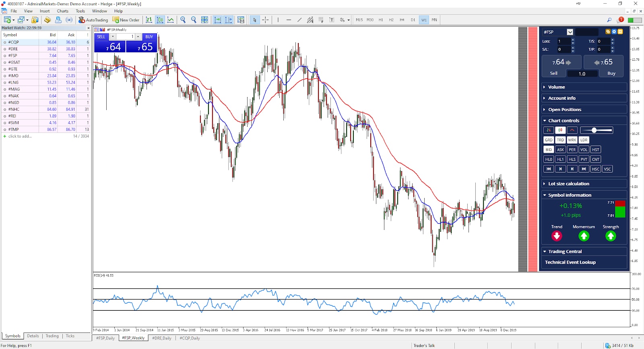Toggle the GRD grid button
The image size is (644, 349).
(549, 140)
